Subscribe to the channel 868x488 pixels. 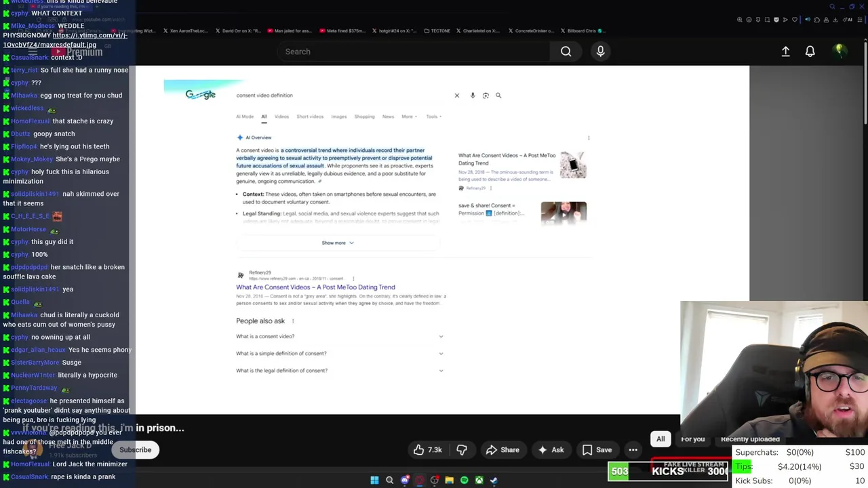pos(135,450)
